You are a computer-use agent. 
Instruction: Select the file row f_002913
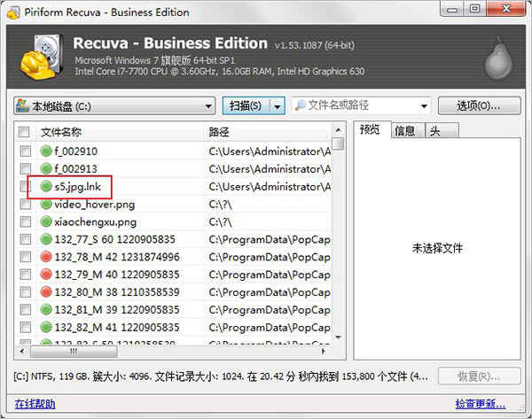tap(173, 169)
